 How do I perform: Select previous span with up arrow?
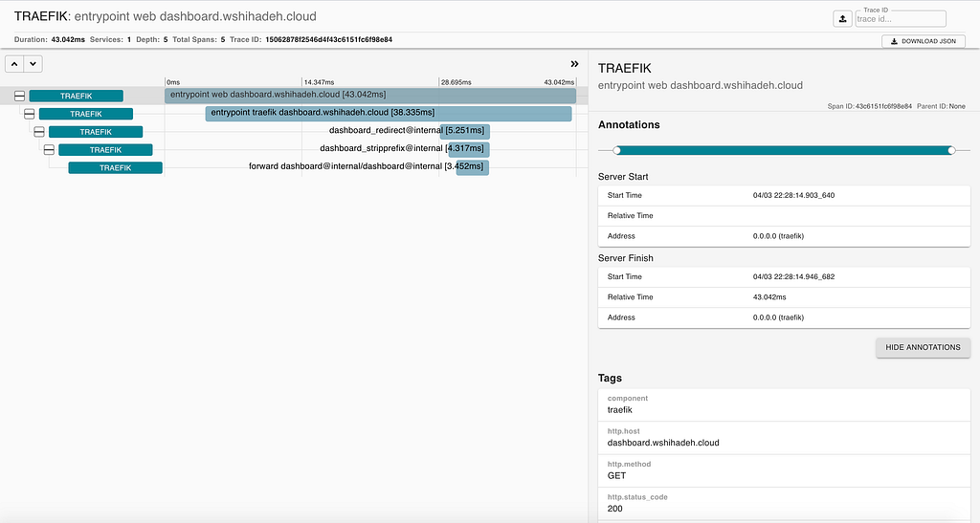[14, 64]
